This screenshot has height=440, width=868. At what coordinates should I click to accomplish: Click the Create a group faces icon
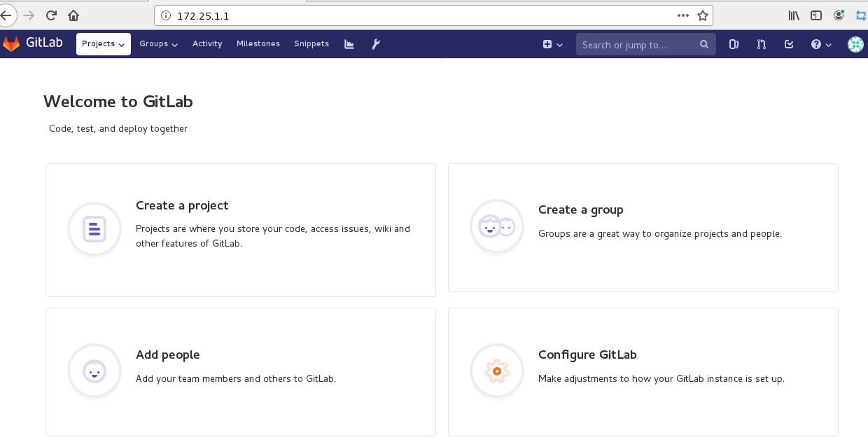tap(497, 226)
